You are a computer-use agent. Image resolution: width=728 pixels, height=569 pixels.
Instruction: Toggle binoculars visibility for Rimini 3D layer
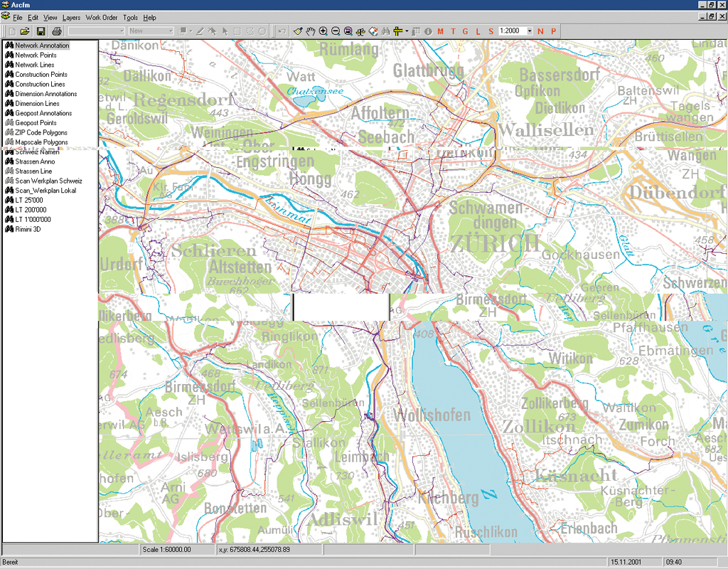pyautogui.click(x=9, y=229)
